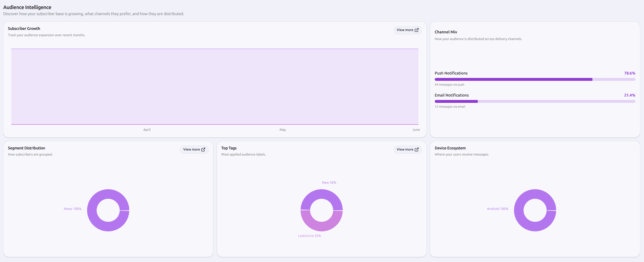The width and height of the screenshot is (644, 262).
Task: Click the 'Subscriber Growth' card title
Action: tap(24, 29)
